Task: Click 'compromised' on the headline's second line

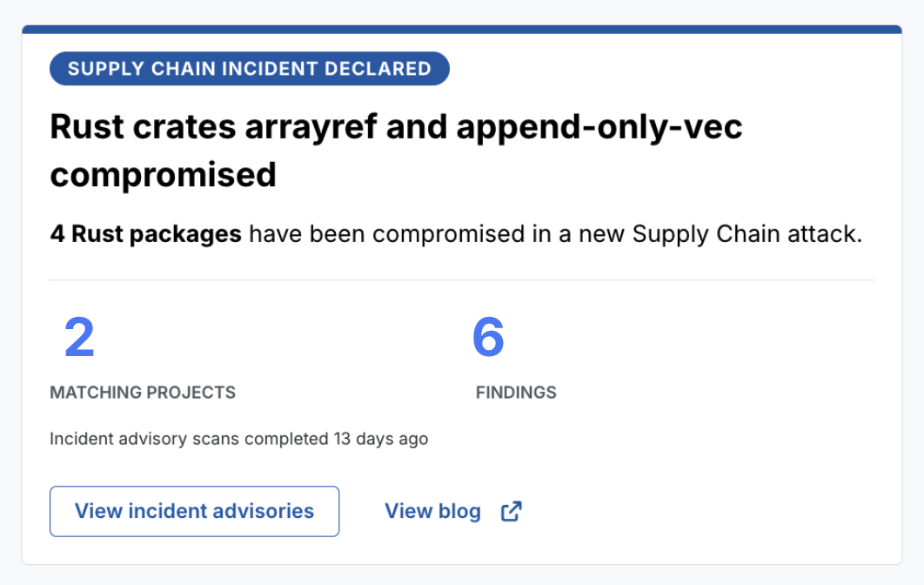Action: coord(164,175)
